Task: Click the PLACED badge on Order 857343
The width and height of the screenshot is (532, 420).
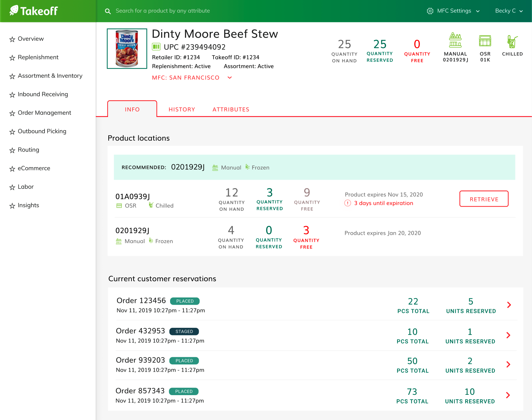Action: pyautogui.click(x=184, y=392)
